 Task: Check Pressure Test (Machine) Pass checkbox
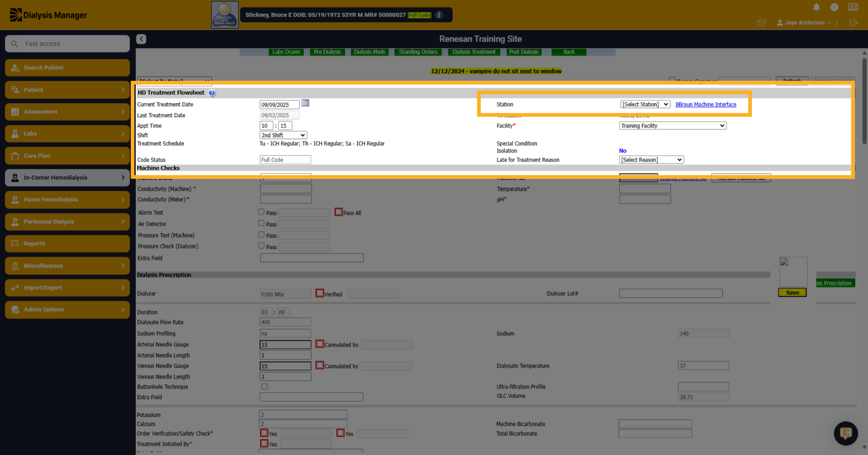click(x=261, y=235)
